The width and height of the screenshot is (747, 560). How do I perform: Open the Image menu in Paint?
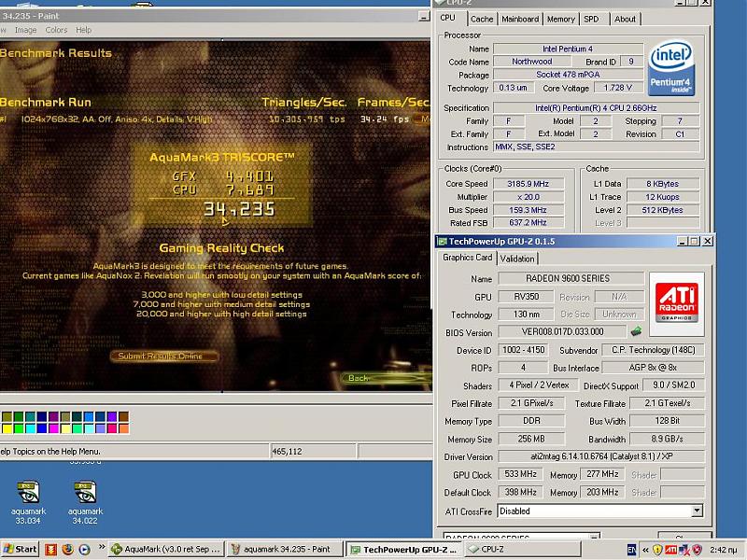(x=26, y=30)
